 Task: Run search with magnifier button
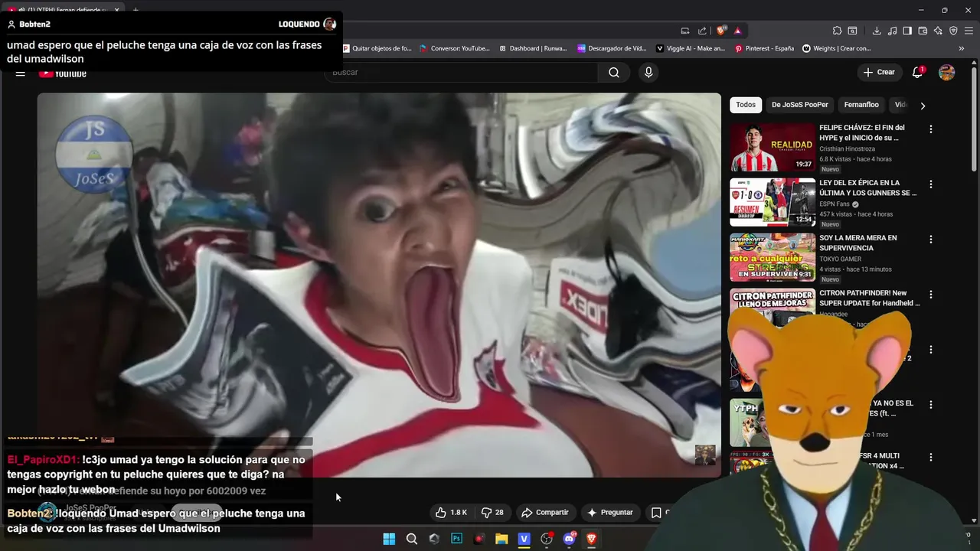tap(614, 72)
